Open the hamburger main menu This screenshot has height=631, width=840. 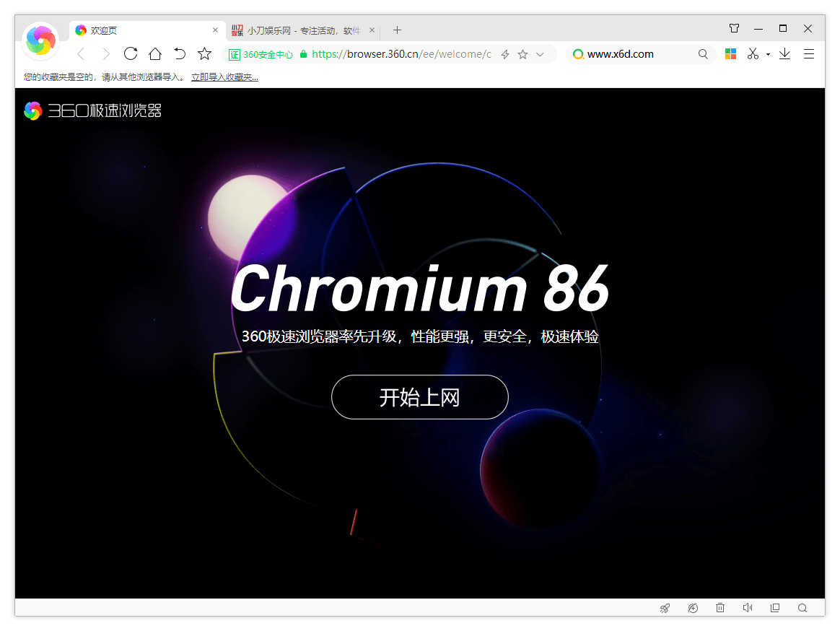point(809,53)
